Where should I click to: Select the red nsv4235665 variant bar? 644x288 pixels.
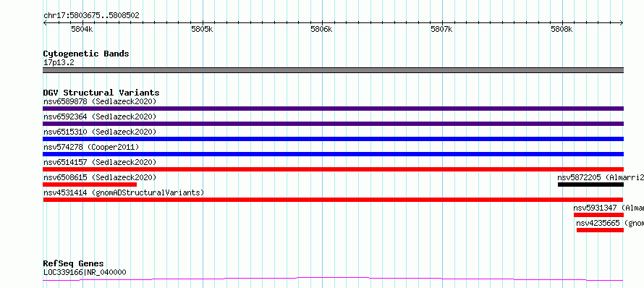(x=600, y=230)
